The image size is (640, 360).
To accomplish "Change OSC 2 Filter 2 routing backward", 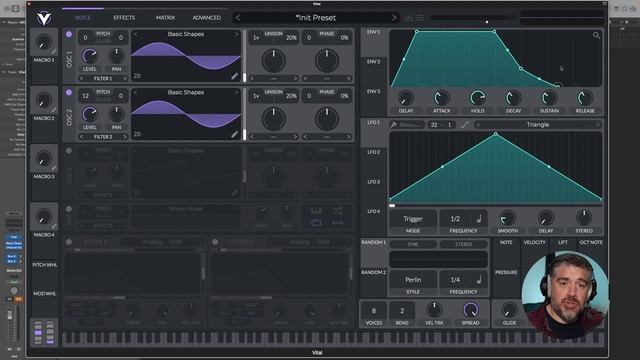I will pos(82,137).
